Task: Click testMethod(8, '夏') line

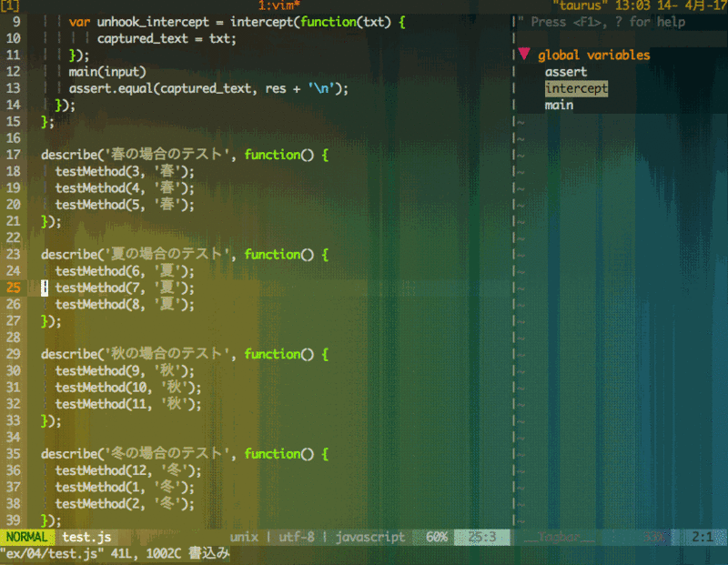Action: point(125,305)
